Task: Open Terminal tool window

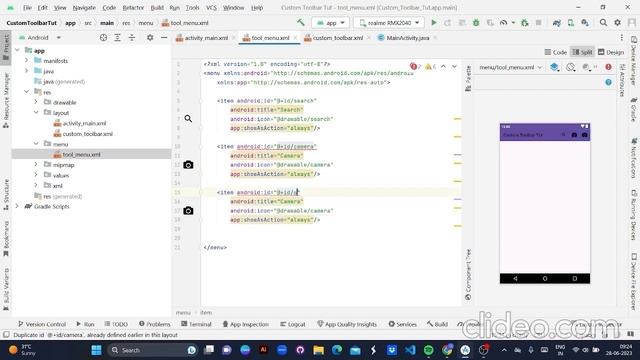Action: point(196,324)
